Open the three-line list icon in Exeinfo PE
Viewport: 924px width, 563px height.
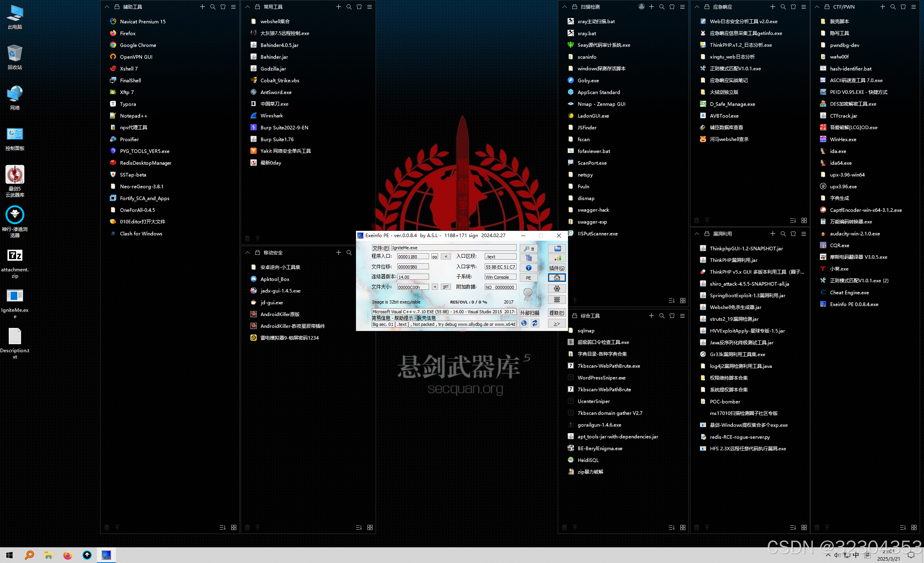pyautogui.click(x=557, y=300)
